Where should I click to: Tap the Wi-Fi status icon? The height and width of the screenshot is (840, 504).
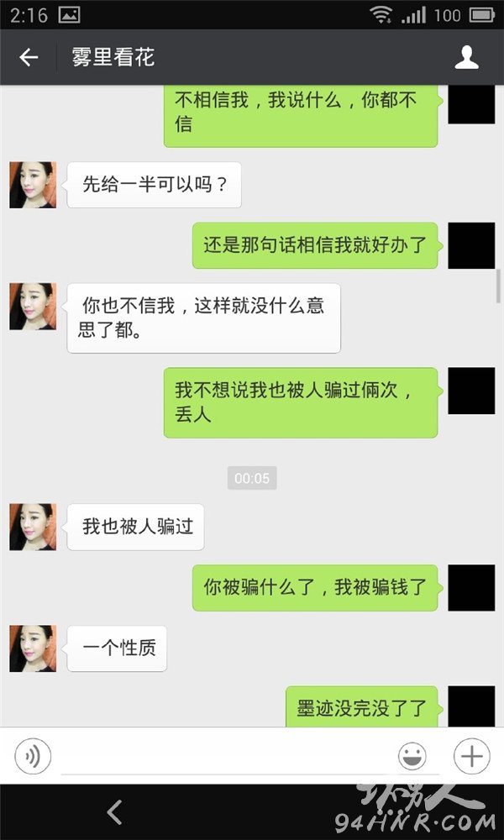coord(381,14)
